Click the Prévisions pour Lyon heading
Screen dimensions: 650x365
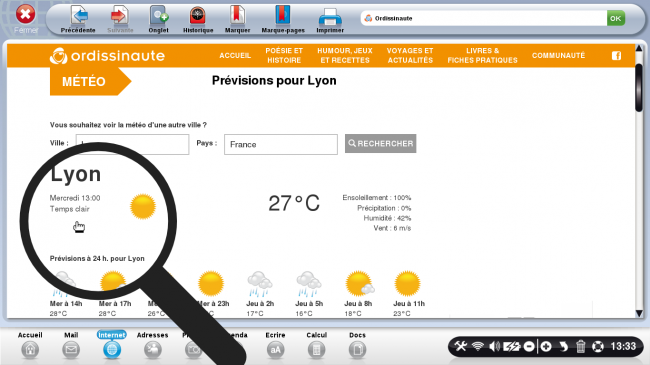[274, 80]
